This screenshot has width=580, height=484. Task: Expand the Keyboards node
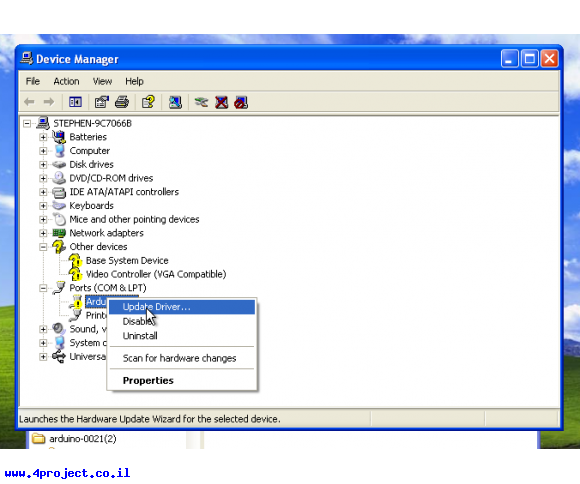[x=43, y=205]
